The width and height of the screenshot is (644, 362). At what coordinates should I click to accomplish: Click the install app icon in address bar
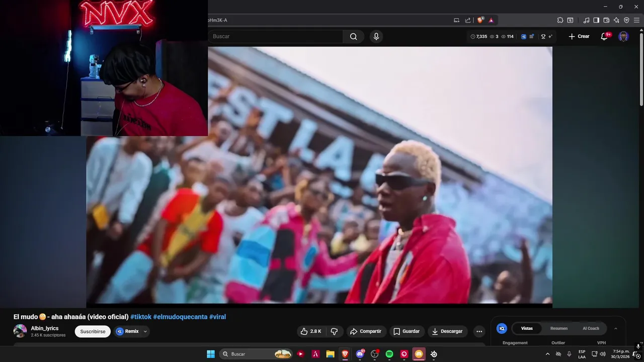(x=457, y=20)
